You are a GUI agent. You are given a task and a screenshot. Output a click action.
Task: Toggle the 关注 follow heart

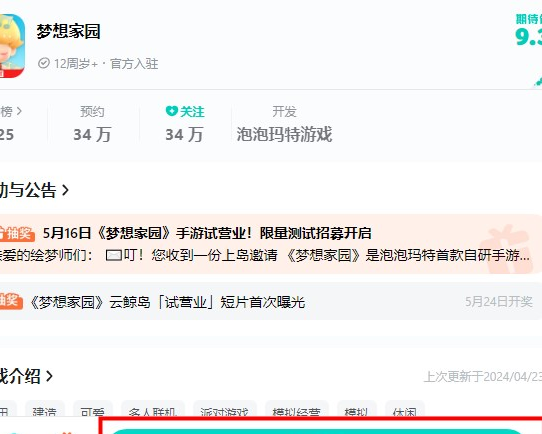point(171,111)
